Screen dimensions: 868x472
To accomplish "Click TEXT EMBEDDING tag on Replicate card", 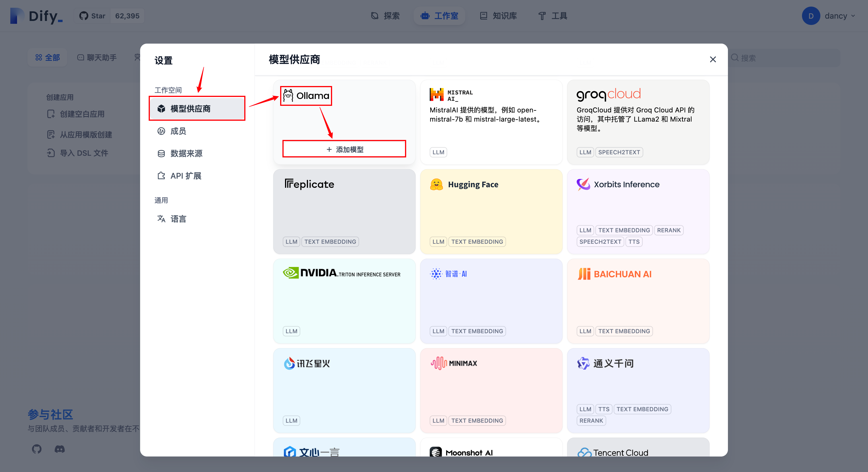I will click(x=330, y=242).
